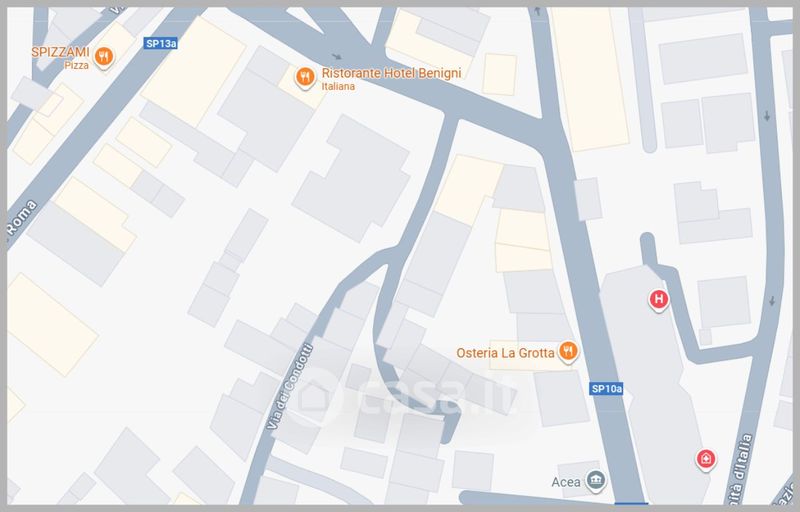Click the Acea bank-style building icon
Image resolution: width=800 pixels, height=512 pixels.
pyautogui.click(x=595, y=480)
